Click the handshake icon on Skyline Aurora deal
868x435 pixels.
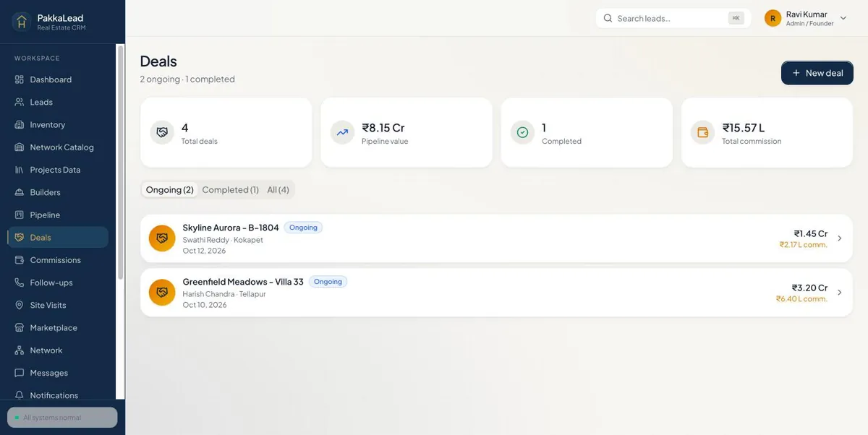tap(162, 238)
